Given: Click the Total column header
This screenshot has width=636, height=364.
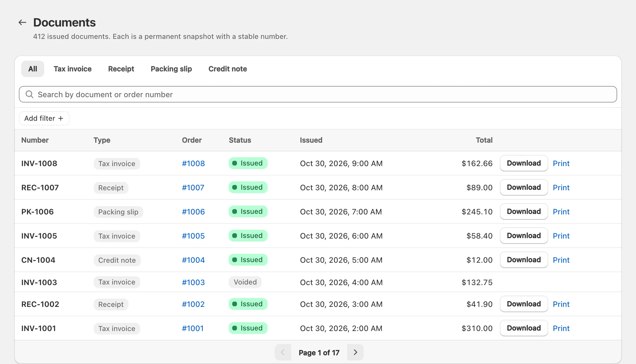Looking at the screenshot, I should point(484,140).
